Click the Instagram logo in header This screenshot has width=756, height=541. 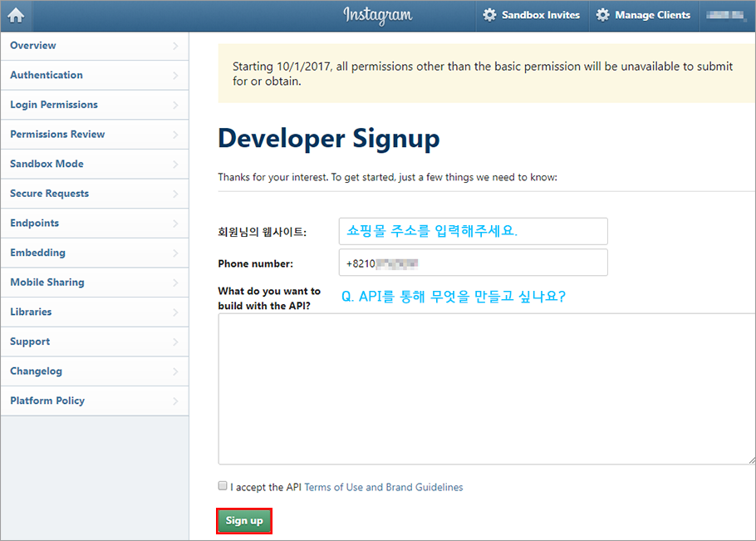377,16
